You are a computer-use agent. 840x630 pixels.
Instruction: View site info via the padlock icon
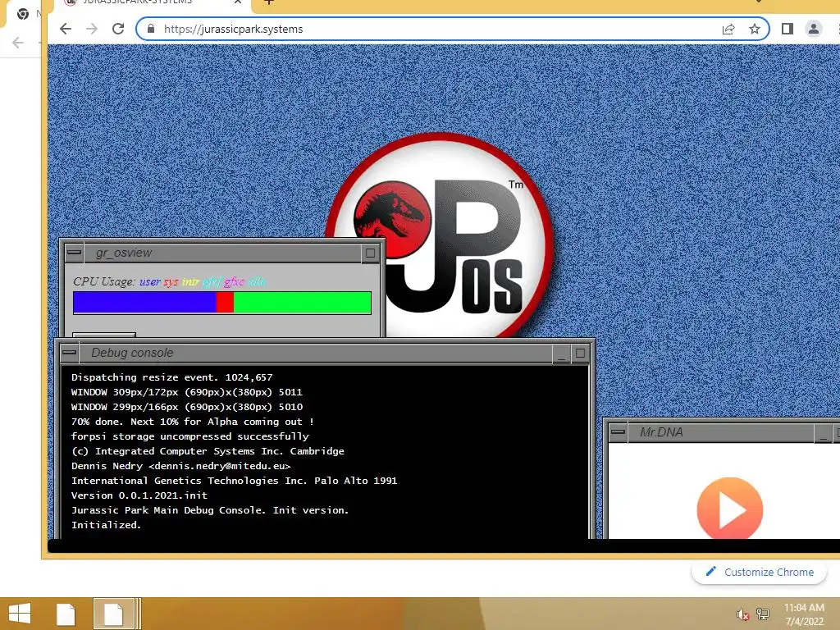coord(151,29)
